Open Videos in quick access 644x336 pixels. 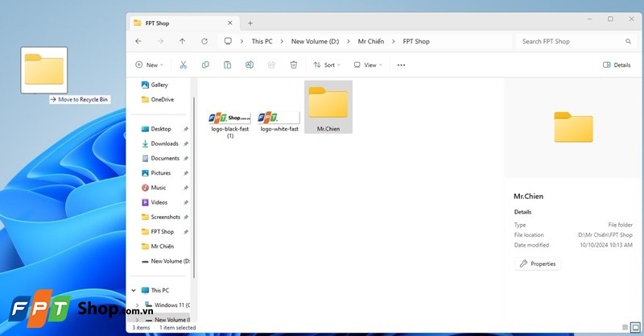[155, 202]
